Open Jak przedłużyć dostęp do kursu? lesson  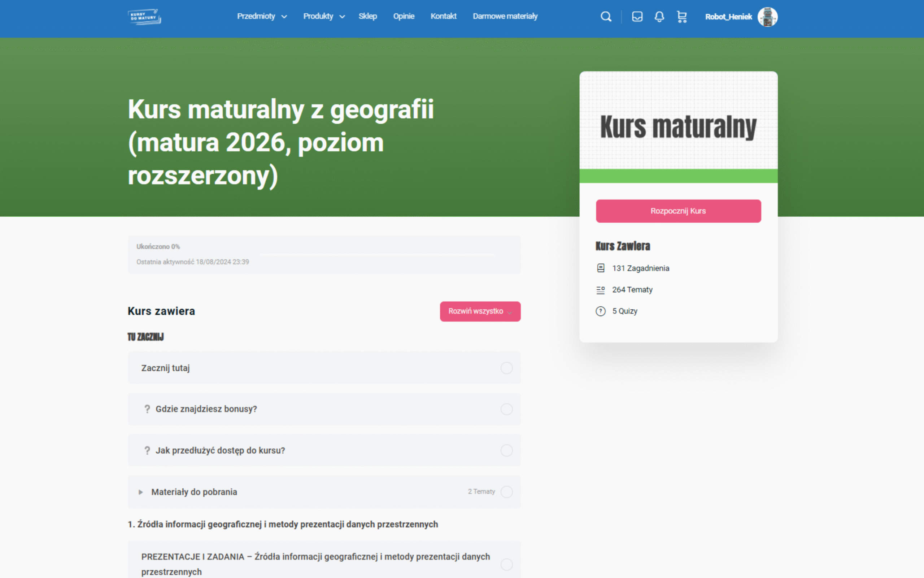(x=220, y=450)
